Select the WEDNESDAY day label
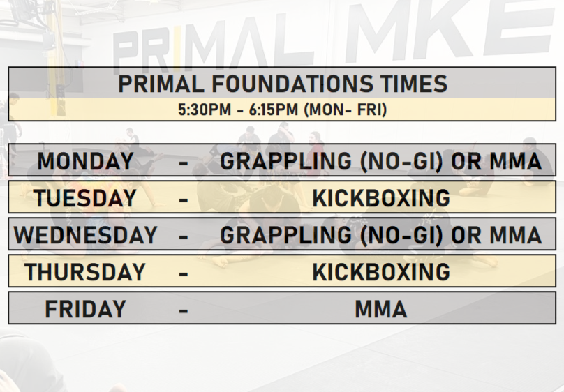 tap(85, 235)
